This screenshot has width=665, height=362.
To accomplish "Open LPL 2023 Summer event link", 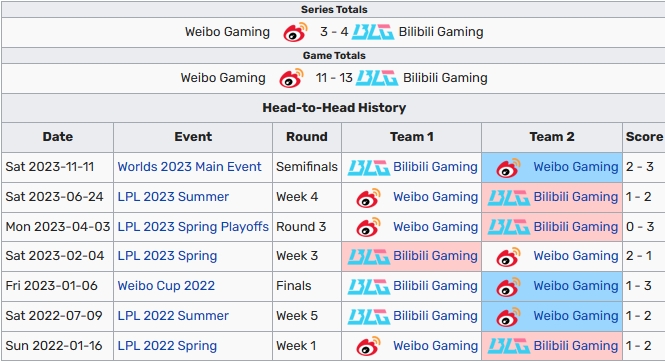I will point(173,197).
